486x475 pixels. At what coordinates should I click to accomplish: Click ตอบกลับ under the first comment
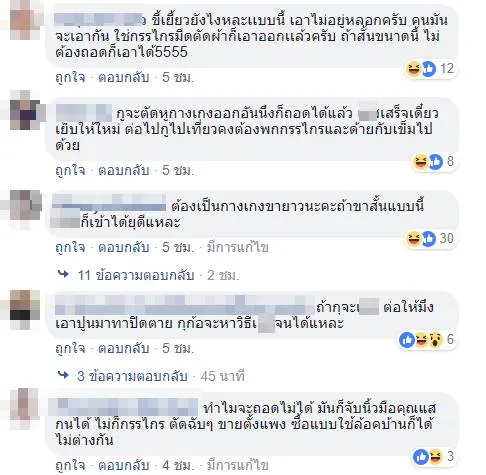124,78
